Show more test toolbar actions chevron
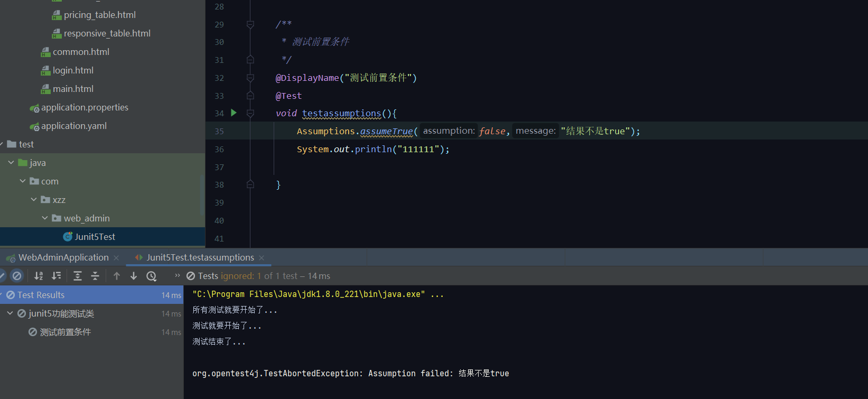This screenshot has height=399, width=868. pyautogui.click(x=178, y=275)
